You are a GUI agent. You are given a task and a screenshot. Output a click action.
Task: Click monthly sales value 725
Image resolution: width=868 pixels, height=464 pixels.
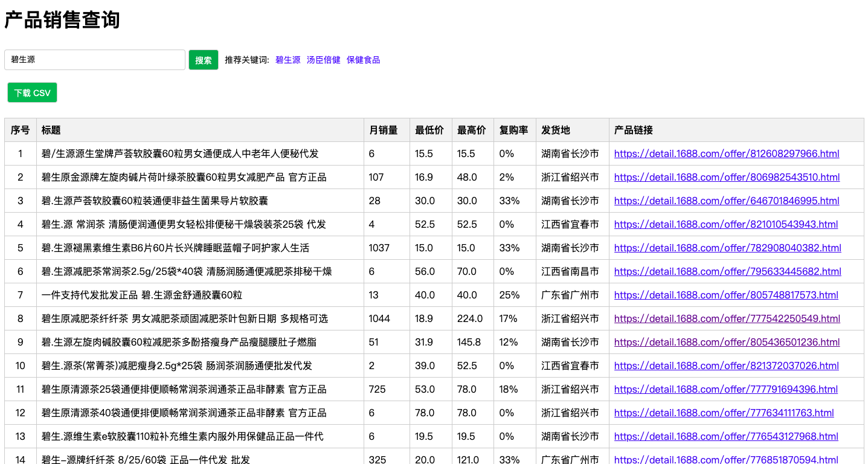tap(377, 389)
